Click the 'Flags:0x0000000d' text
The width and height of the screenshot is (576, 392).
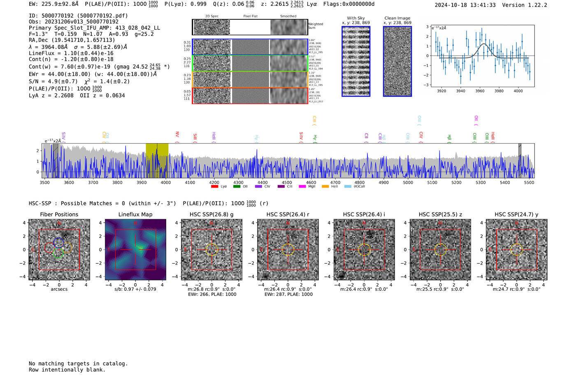tap(349, 4)
